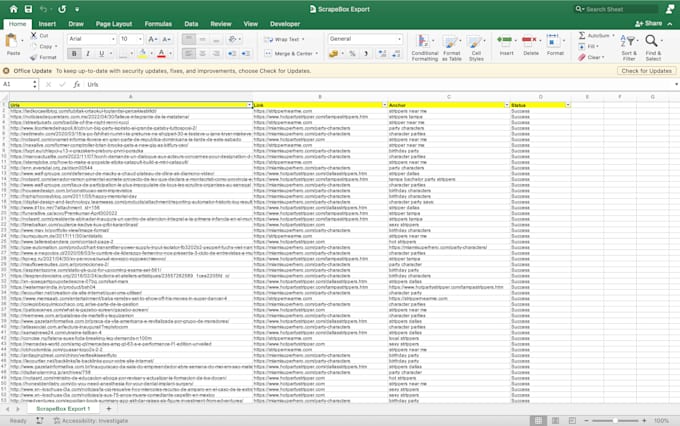Viewport: 680px width, 426px height.
Task: Click the Insert Function fx icon
Action: [76, 84]
